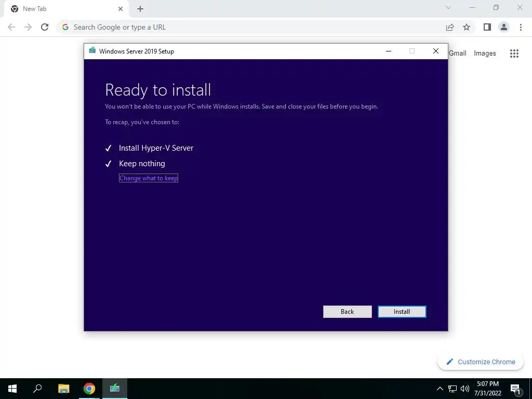
Task: Toggle Chrome's side panel icon
Action: tap(487, 27)
